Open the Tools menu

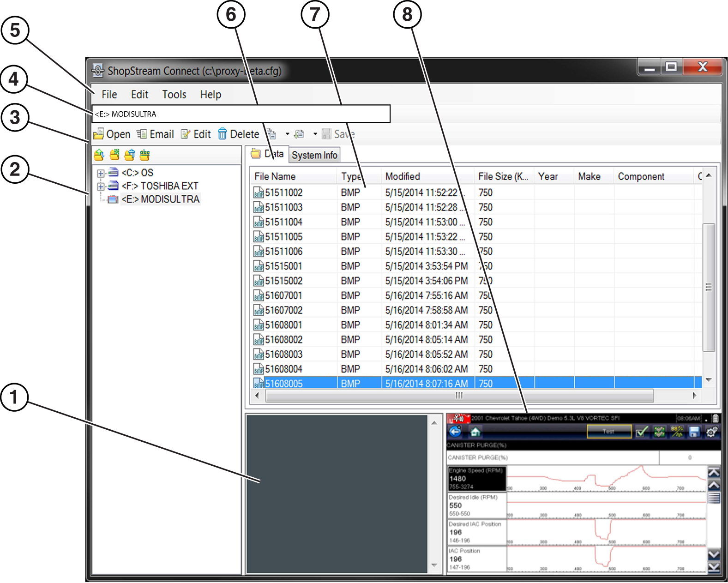click(174, 95)
